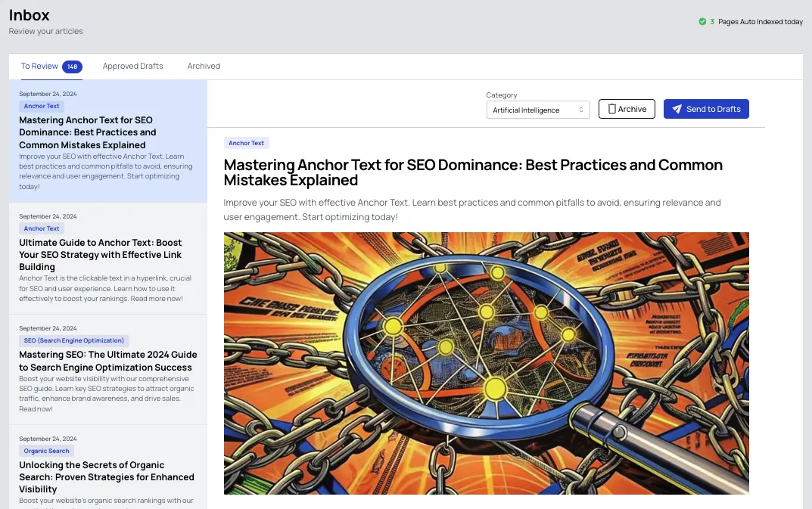The image size is (812, 509).
Task: Click the preview summary starting 'Improve your SEO with effective'
Action: pos(472,209)
